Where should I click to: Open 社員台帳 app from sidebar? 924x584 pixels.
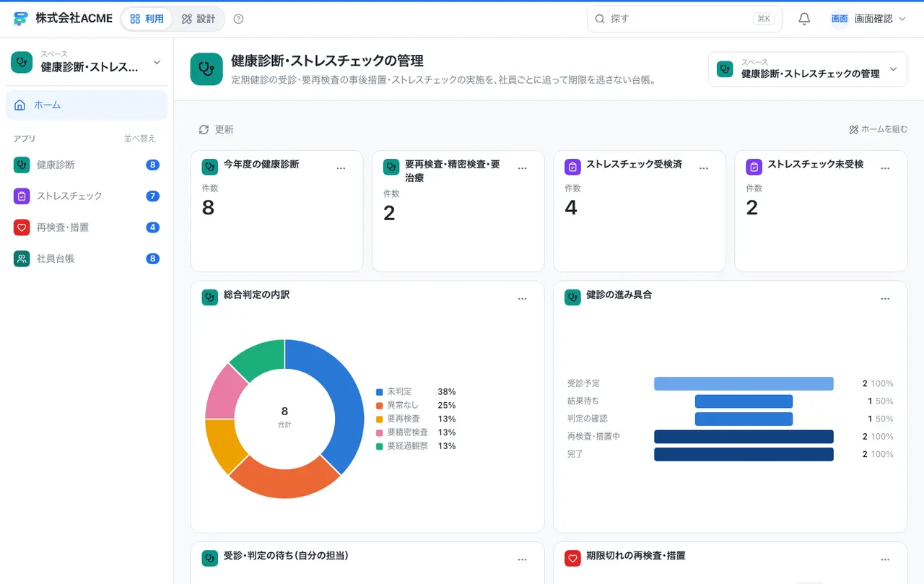pos(87,258)
